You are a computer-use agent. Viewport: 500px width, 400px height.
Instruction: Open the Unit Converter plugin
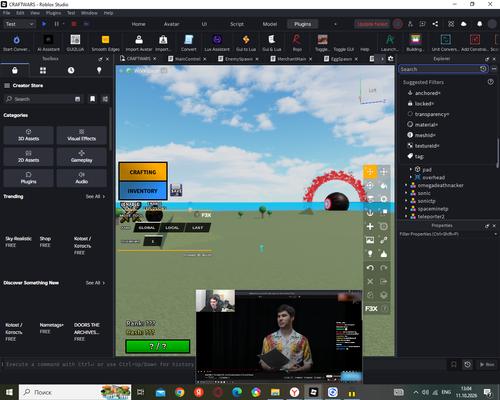[x=446, y=43]
